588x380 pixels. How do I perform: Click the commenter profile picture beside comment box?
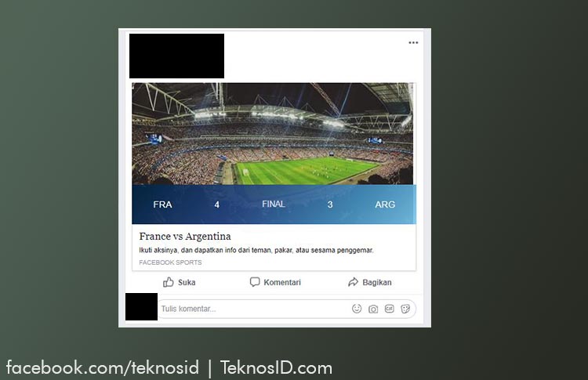point(141,306)
